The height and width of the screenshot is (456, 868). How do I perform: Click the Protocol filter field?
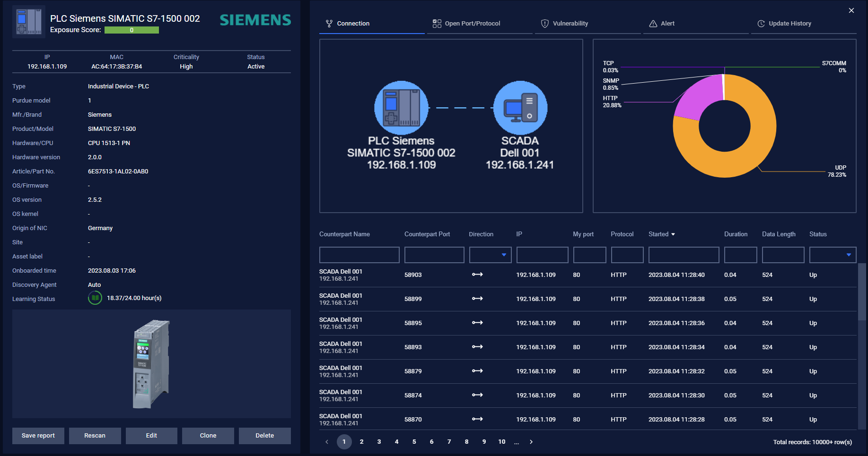pyautogui.click(x=627, y=255)
